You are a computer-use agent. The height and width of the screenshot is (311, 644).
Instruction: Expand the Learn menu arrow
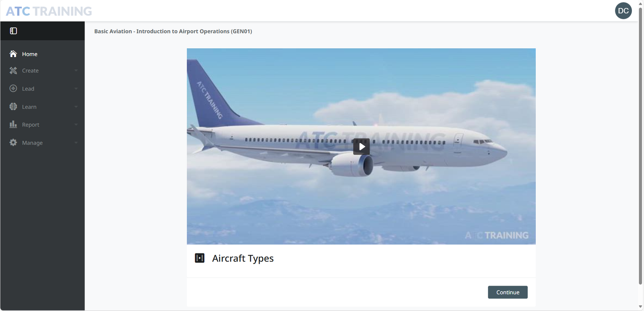pos(76,107)
